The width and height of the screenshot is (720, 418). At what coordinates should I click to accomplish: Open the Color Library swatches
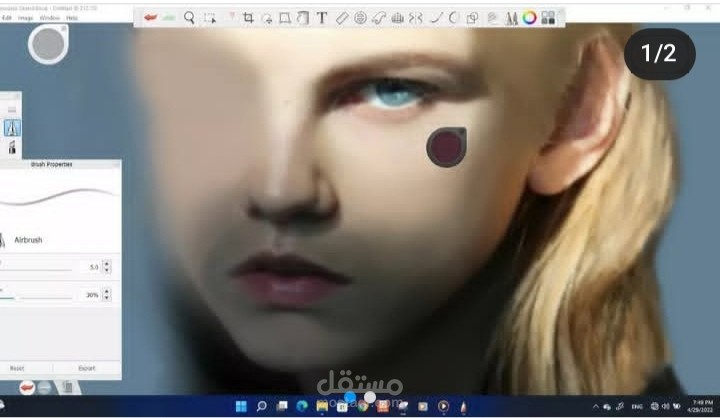548,18
